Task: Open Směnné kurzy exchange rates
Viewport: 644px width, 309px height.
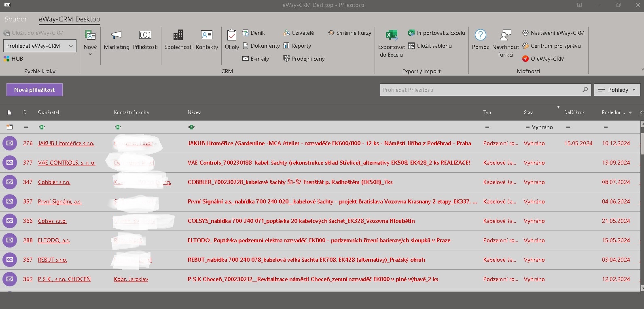Action: pos(350,33)
